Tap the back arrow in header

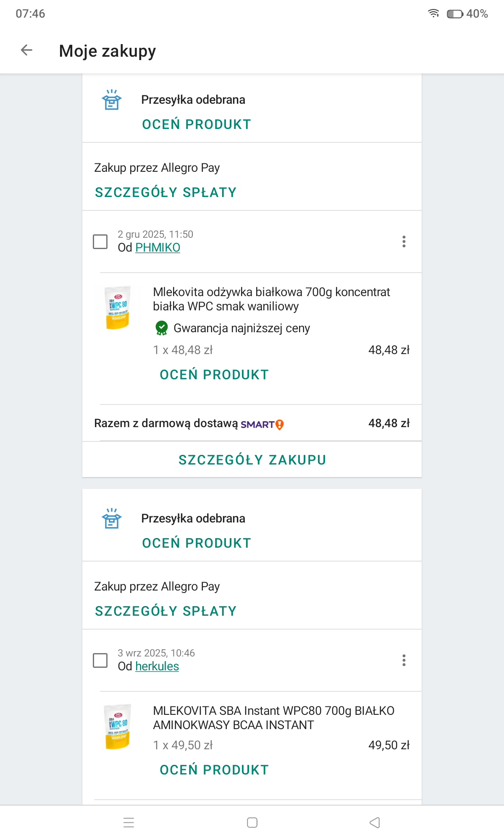pyautogui.click(x=26, y=50)
